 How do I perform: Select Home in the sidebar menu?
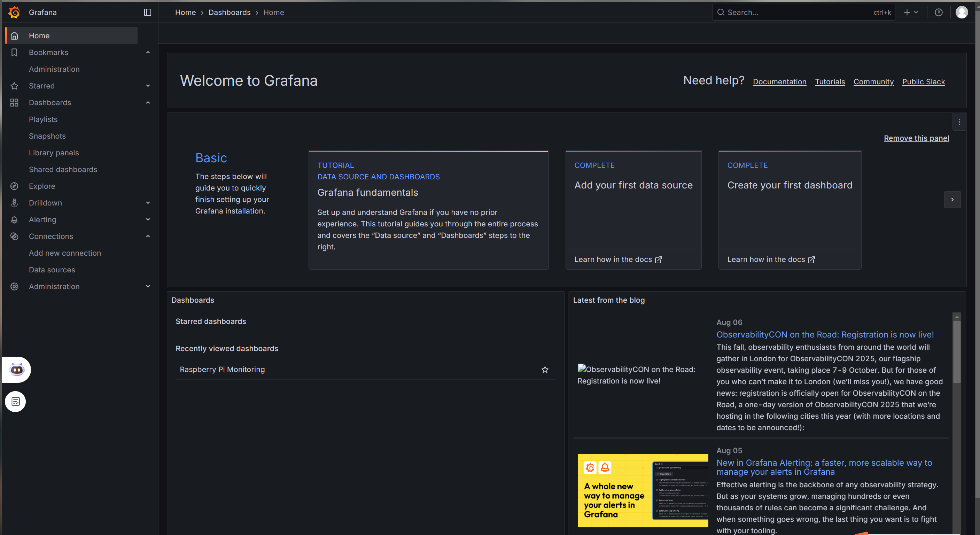coord(71,36)
